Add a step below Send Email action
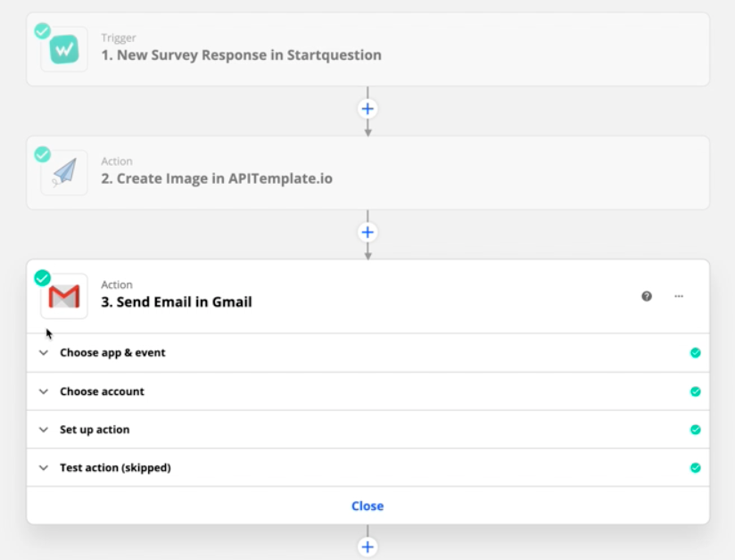 pyautogui.click(x=367, y=547)
